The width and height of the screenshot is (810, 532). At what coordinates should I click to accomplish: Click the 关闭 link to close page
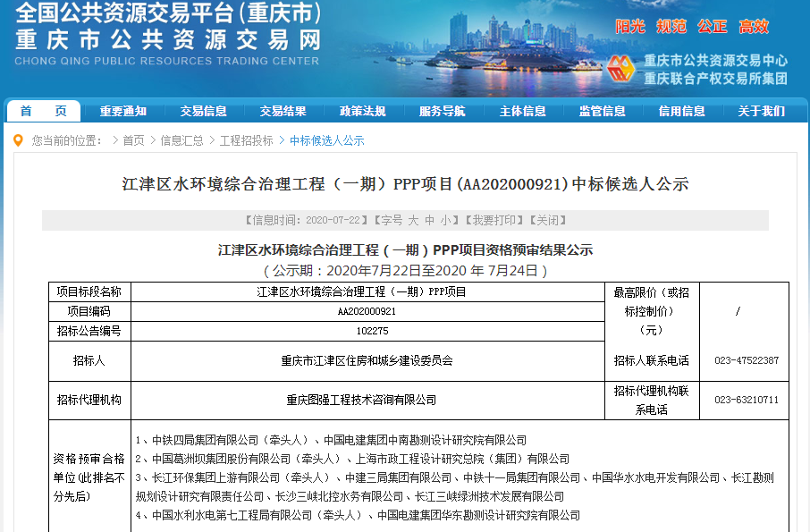[548, 220]
